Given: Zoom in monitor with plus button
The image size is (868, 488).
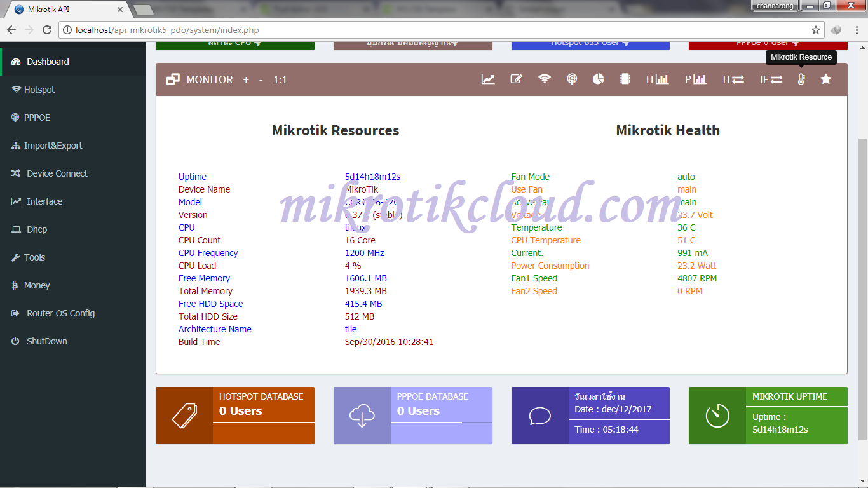Looking at the screenshot, I should point(247,80).
